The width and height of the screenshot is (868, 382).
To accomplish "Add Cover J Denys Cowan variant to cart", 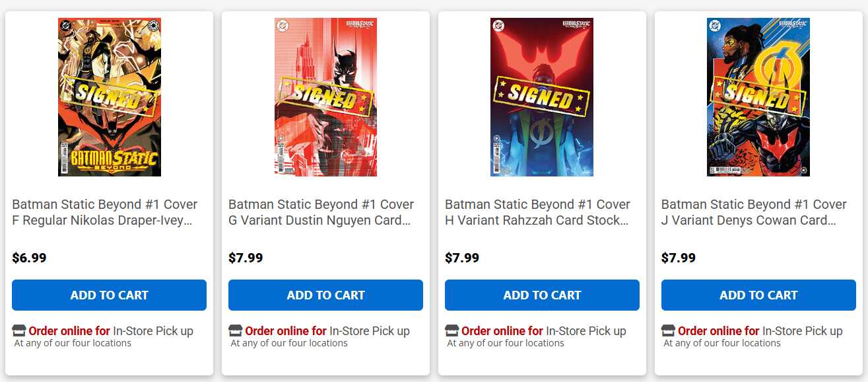I will pyautogui.click(x=758, y=295).
